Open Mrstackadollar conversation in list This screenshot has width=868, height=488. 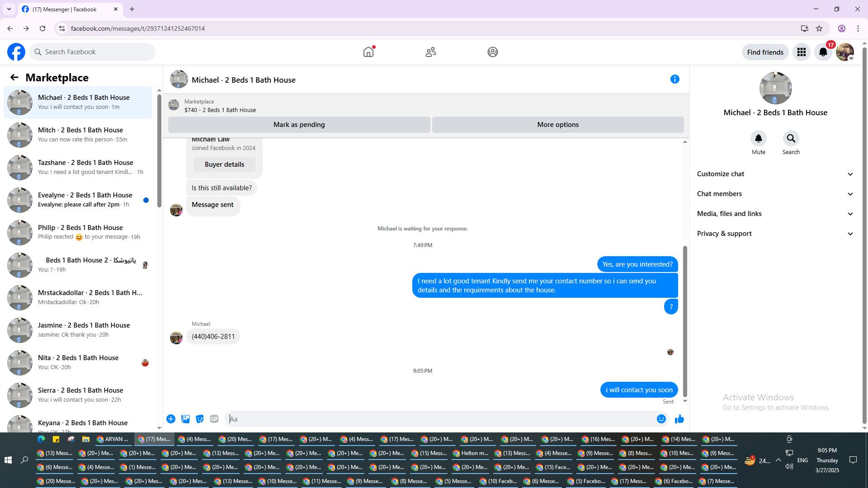(x=78, y=298)
